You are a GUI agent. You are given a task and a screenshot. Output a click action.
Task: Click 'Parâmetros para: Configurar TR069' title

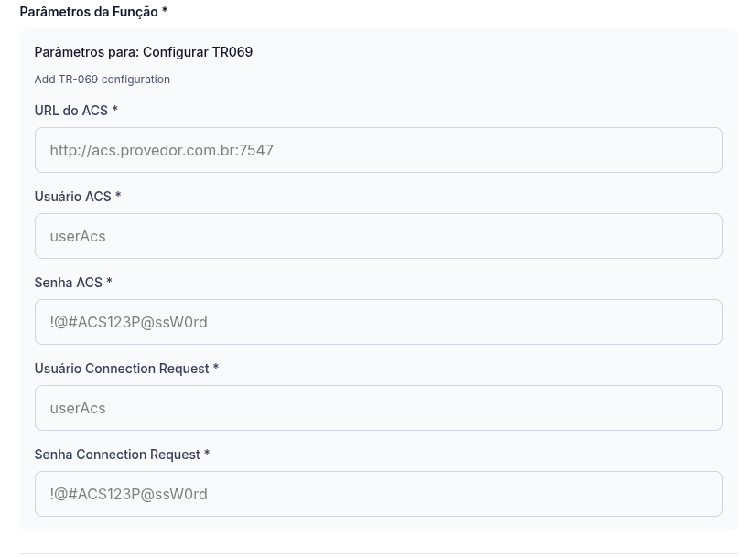tap(144, 52)
